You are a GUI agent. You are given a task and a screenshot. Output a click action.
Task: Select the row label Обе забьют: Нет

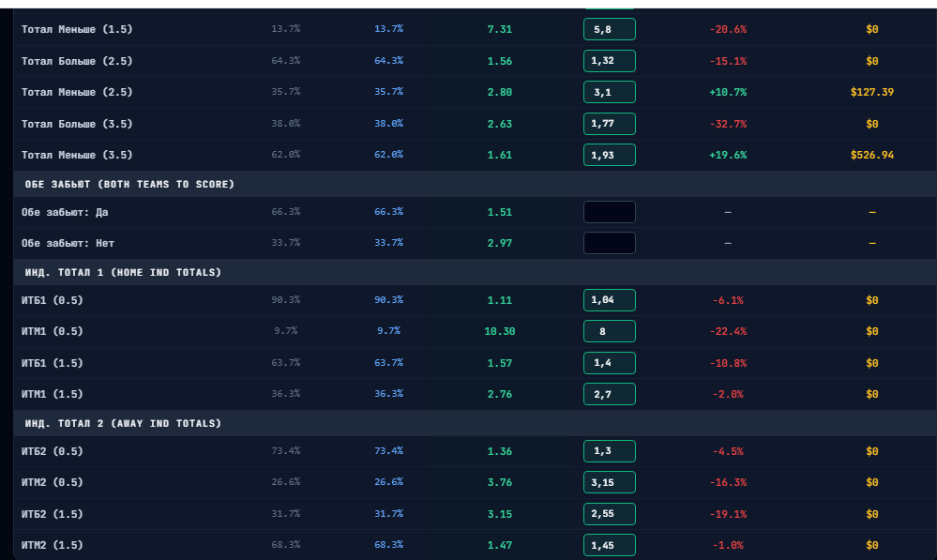(x=68, y=243)
